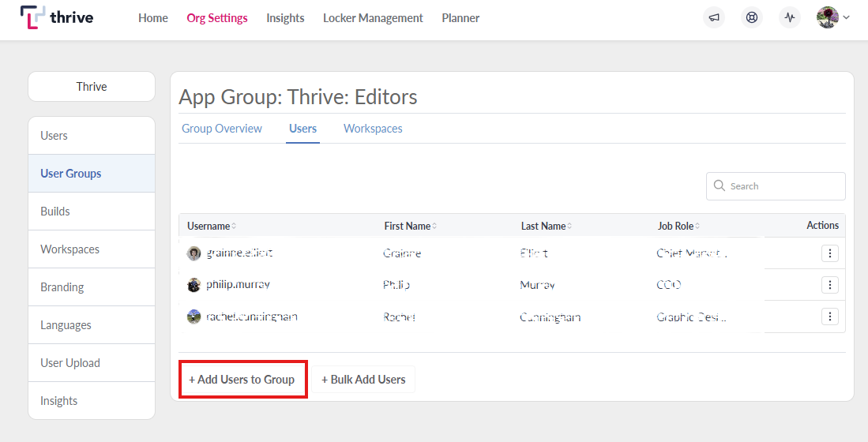Click the user Search input field

tap(782, 186)
